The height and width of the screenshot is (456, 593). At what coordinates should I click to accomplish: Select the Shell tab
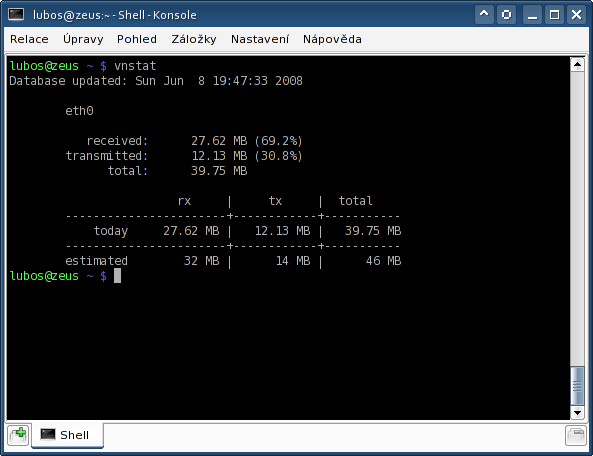pos(67,435)
